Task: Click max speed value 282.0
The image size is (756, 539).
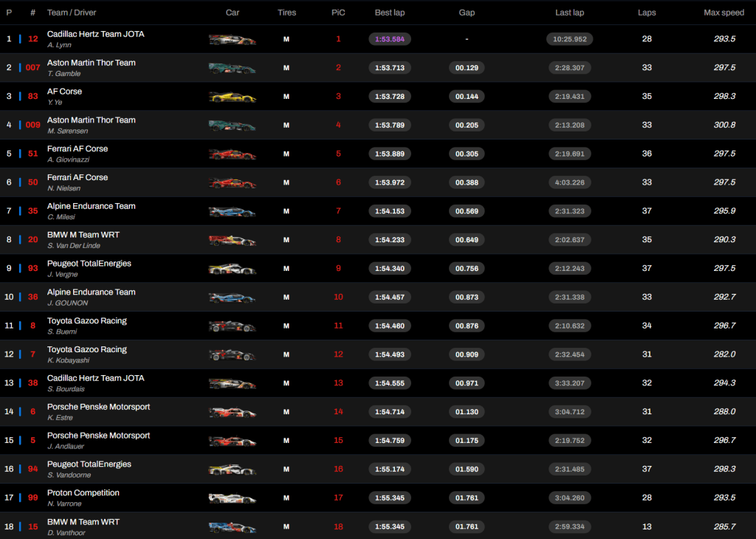Action: [x=724, y=354]
